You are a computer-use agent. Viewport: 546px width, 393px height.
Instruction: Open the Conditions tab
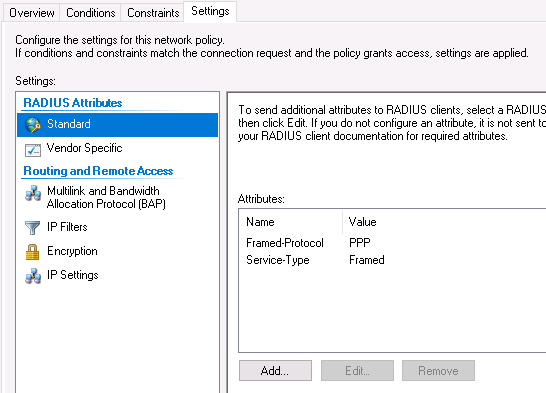[x=91, y=13]
